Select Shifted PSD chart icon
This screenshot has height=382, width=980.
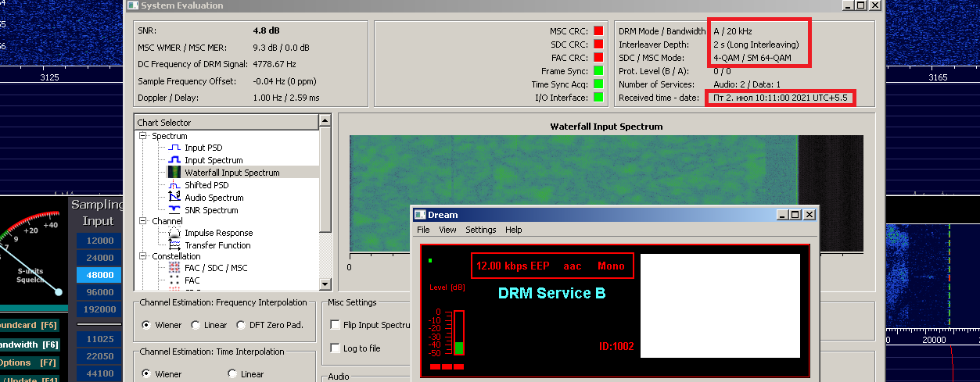[x=174, y=185]
